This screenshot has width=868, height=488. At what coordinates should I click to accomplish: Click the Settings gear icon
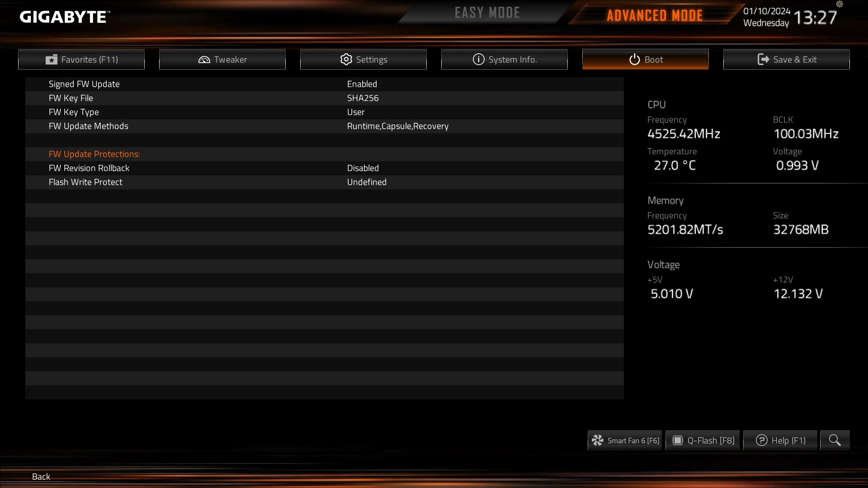tap(346, 60)
